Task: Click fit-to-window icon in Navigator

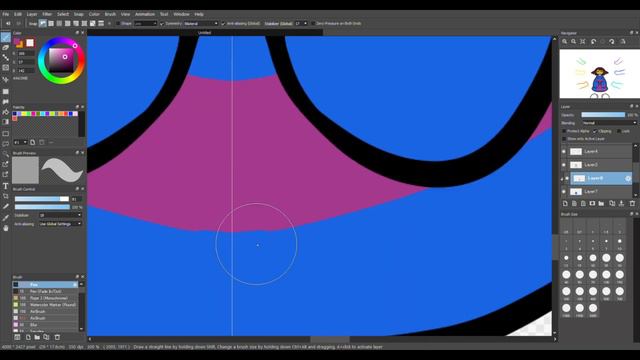Action: (x=583, y=42)
